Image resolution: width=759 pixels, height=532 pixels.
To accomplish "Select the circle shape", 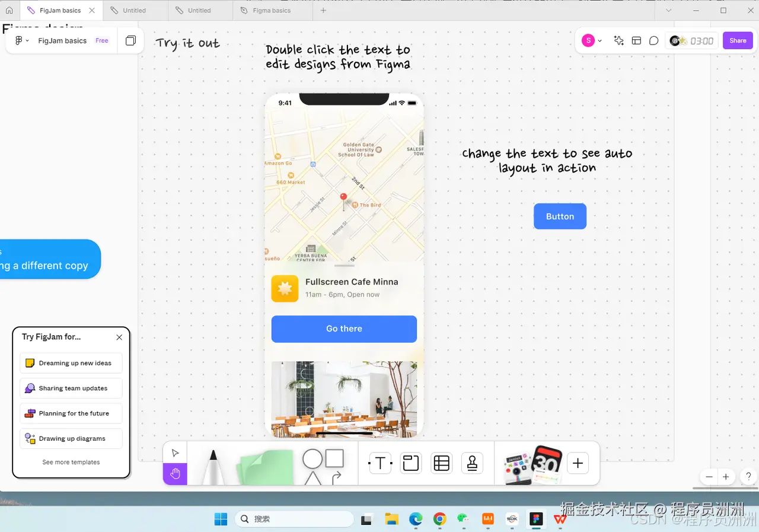I will pos(312,458).
